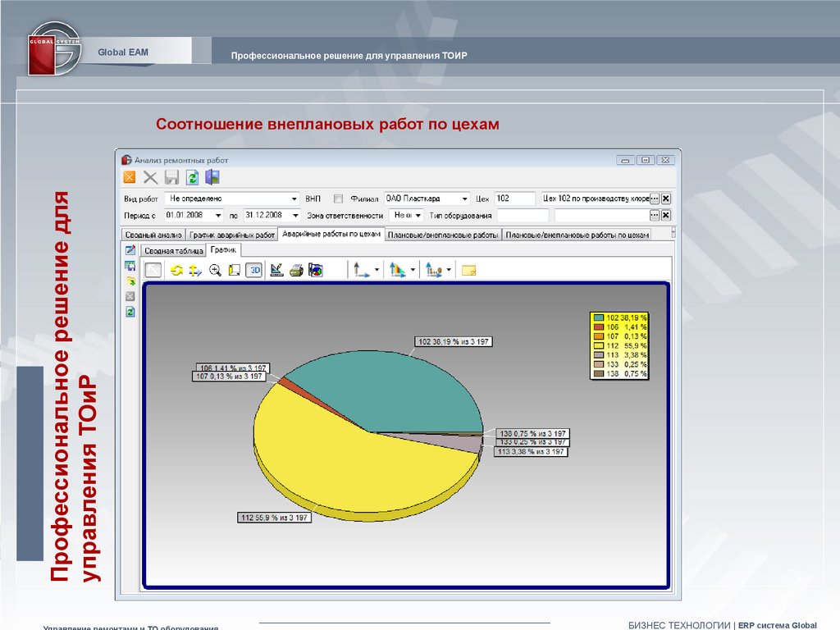Open the end date 31.12.2008 dropdown
This screenshot has width=840, height=630.
pos(295,216)
